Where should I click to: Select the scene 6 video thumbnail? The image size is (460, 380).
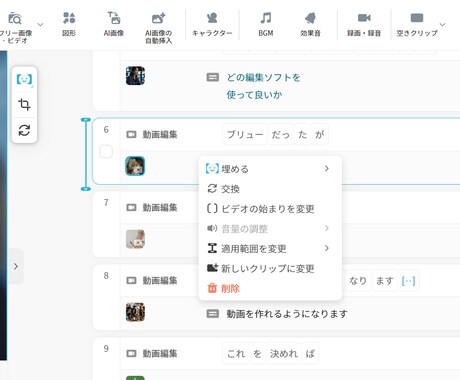tap(135, 166)
